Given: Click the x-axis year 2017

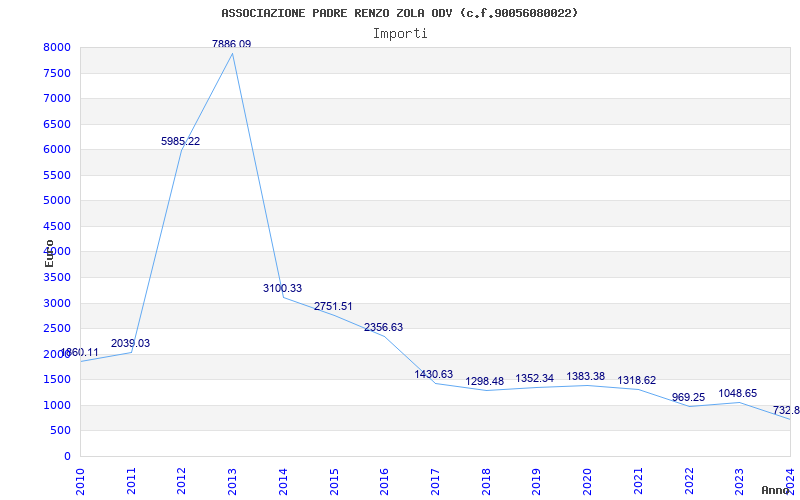Looking at the screenshot, I should pyautogui.click(x=435, y=482).
